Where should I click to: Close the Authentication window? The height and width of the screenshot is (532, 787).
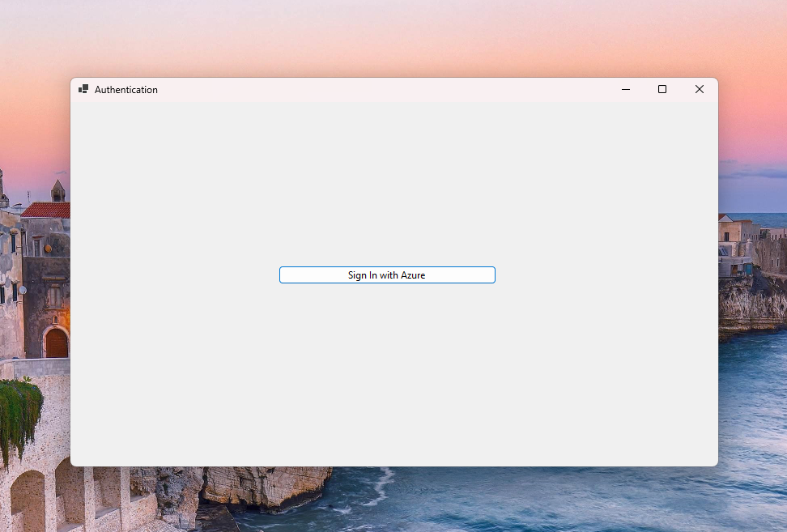700,89
